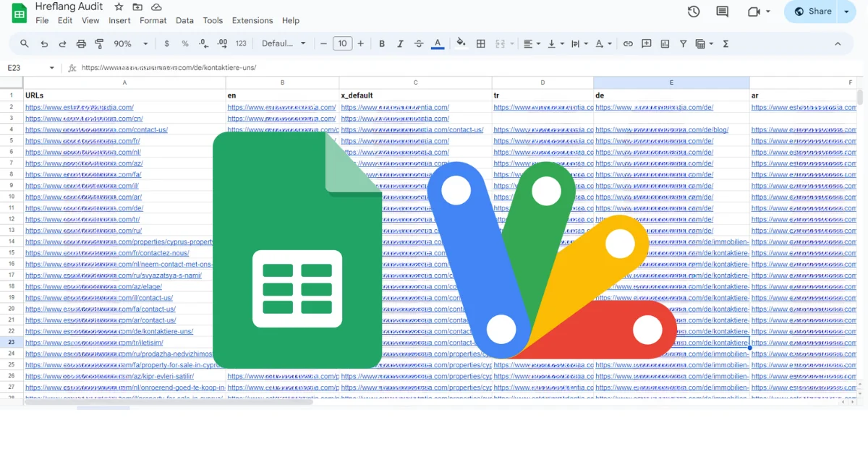Viewport: 868px width, 454px height.
Task: Apply strikethrough to the selected cell
Action: 418,43
